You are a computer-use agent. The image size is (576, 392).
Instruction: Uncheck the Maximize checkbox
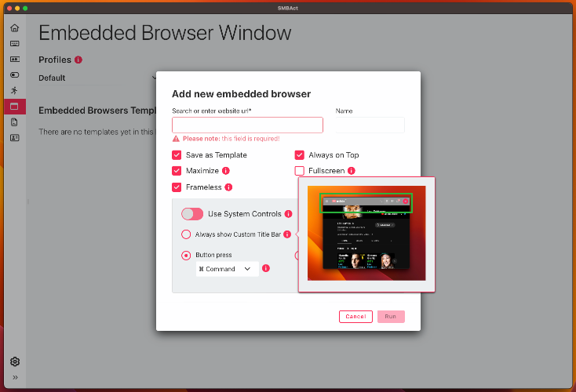pos(177,171)
